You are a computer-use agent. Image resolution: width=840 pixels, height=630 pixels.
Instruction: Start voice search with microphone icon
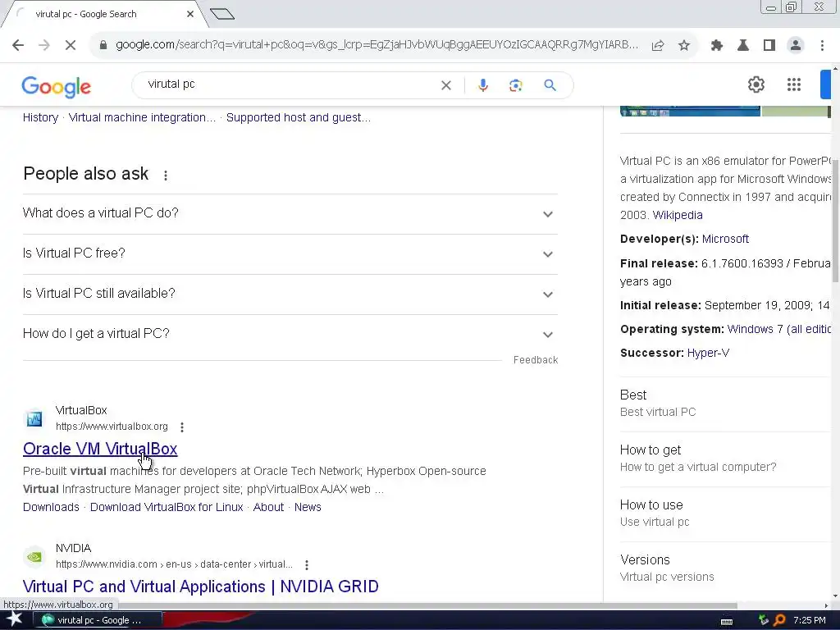(x=482, y=85)
